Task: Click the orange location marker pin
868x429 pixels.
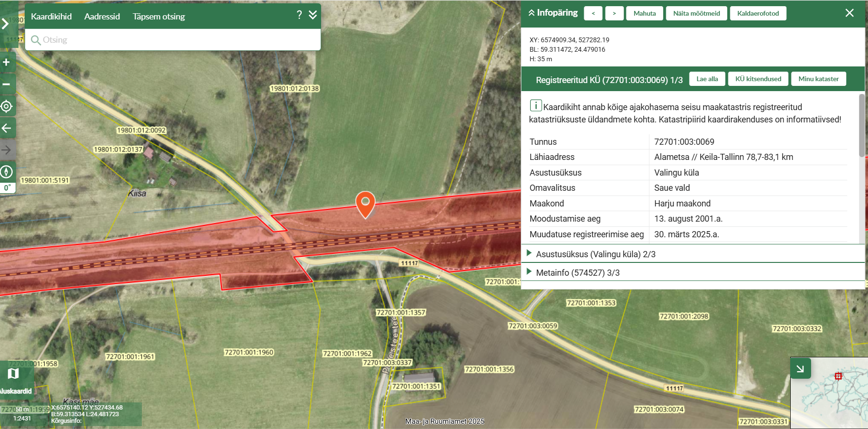Action: click(x=365, y=203)
